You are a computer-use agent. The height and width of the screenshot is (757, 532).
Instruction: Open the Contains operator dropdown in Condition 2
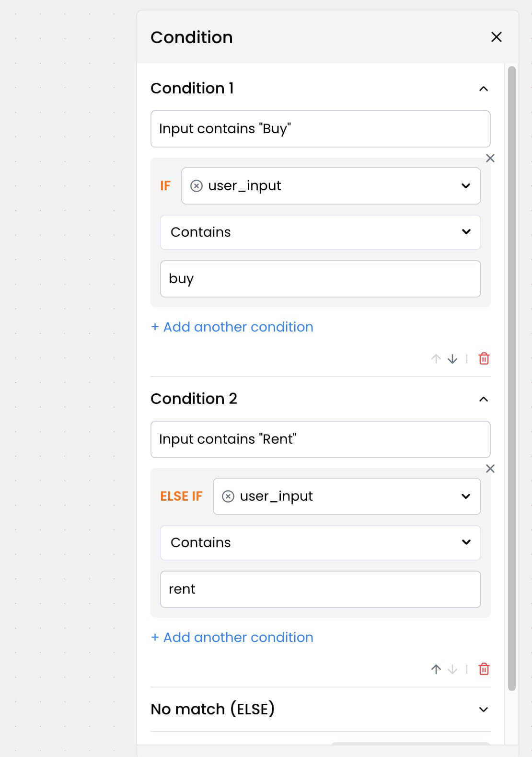[320, 543]
